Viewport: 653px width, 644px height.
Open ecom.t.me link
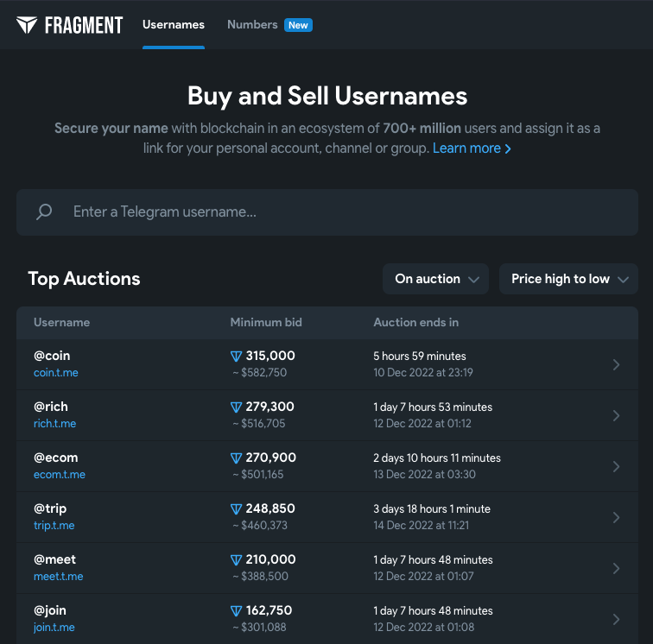(59, 475)
